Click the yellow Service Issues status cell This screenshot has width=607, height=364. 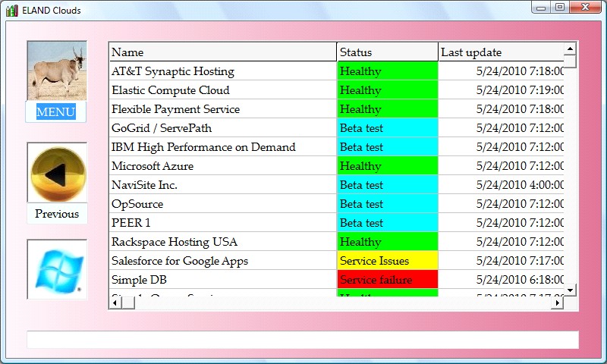tap(387, 261)
